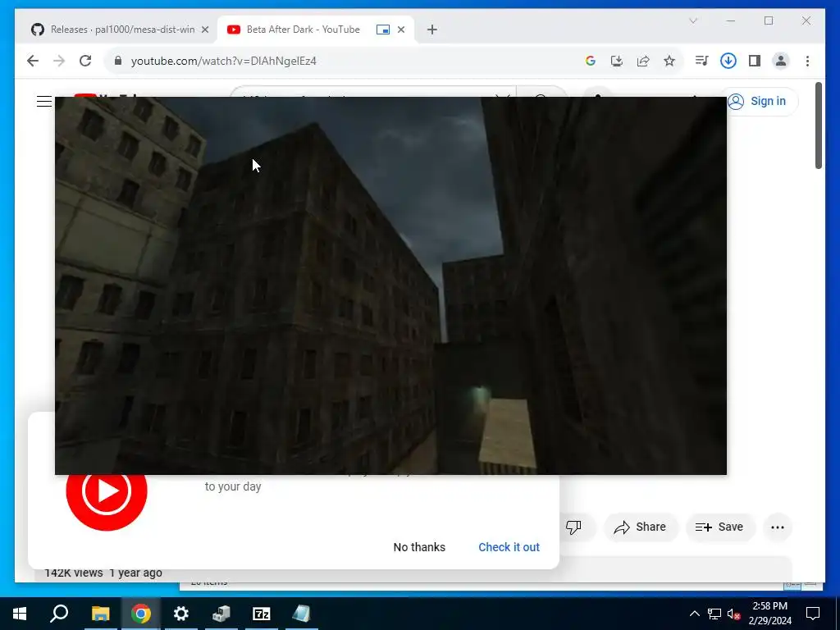Open the media controls toolbar icon
Image resolution: width=840 pixels, height=630 pixels.
(x=702, y=61)
